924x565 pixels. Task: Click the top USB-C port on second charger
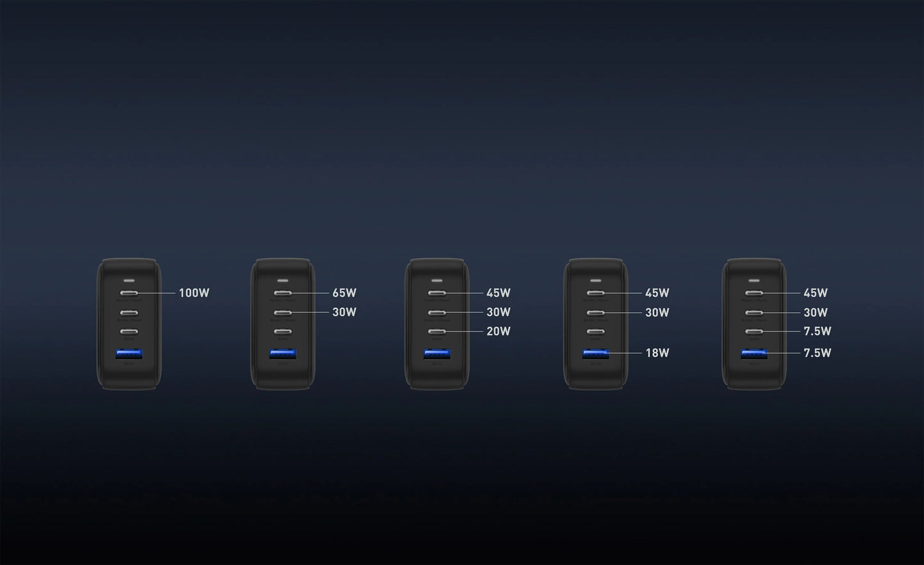[x=283, y=293]
